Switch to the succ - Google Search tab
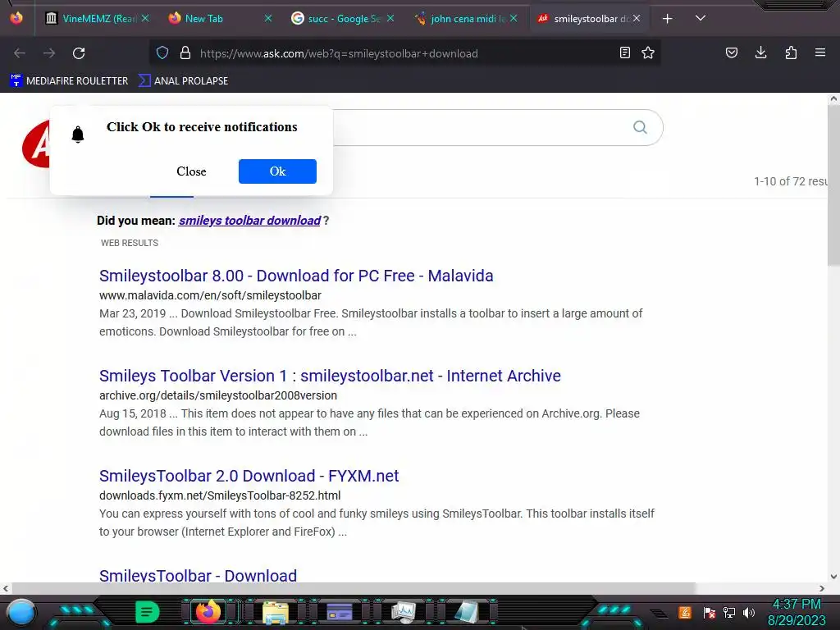 pyautogui.click(x=344, y=19)
